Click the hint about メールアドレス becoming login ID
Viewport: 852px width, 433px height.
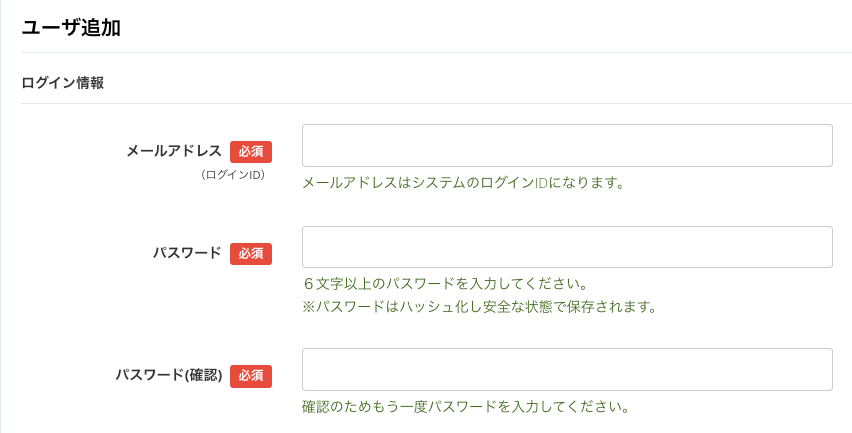tap(463, 183)
